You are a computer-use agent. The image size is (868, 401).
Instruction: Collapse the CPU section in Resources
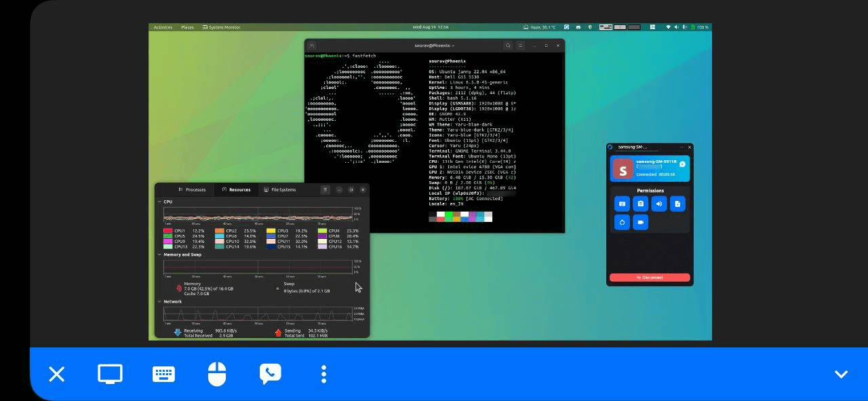pyautogui.click(x=159, y=202)
